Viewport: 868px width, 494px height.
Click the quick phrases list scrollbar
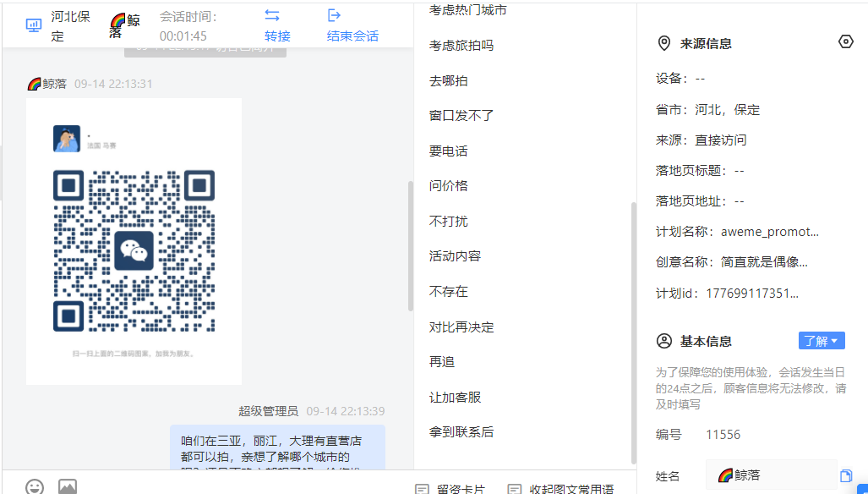[x=633, y=332]
